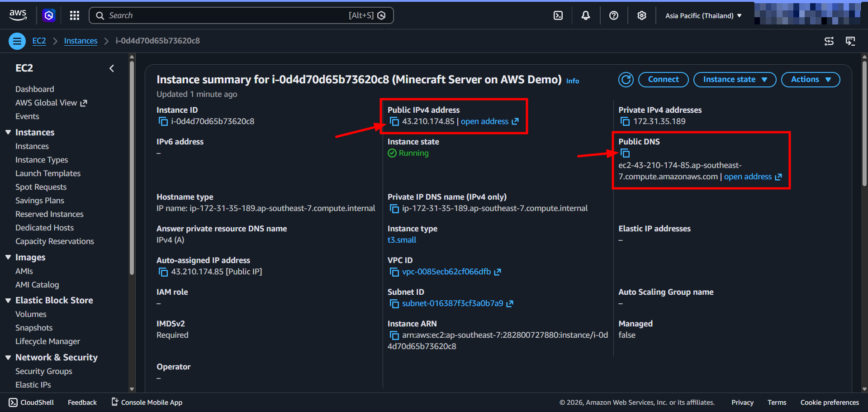Open Launch Templates in the sidebar
Screen dimensions: 868x412
(x=48, y=173)
